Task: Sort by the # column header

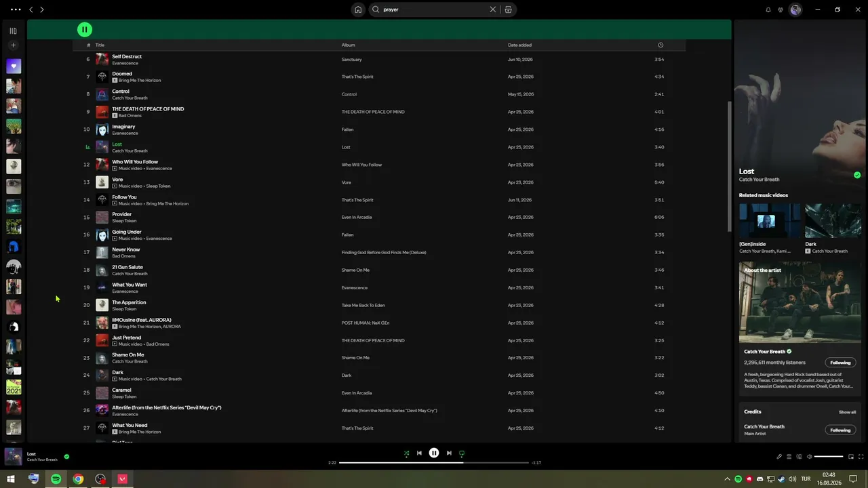Action: tap(88, 45)
